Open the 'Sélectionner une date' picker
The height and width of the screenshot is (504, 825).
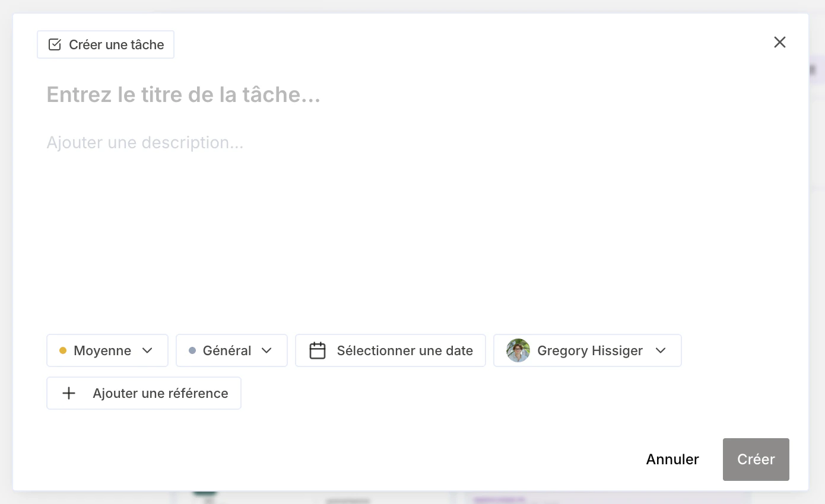pyautogui.click(x=391, y=350)
